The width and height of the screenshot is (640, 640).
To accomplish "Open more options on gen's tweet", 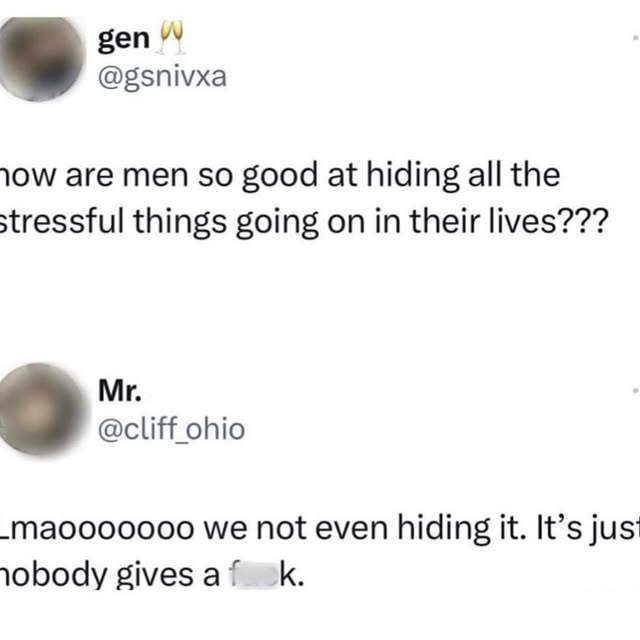I will (x=636, y=37).
